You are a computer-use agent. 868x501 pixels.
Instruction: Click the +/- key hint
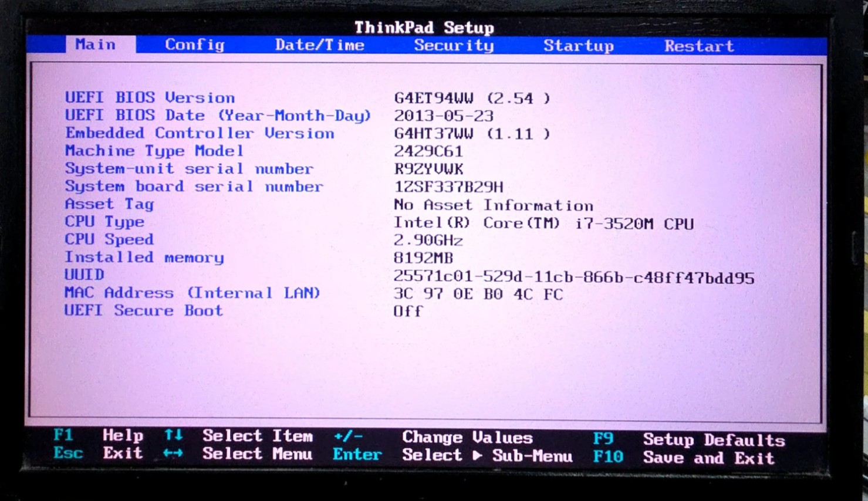click(348, 436)
